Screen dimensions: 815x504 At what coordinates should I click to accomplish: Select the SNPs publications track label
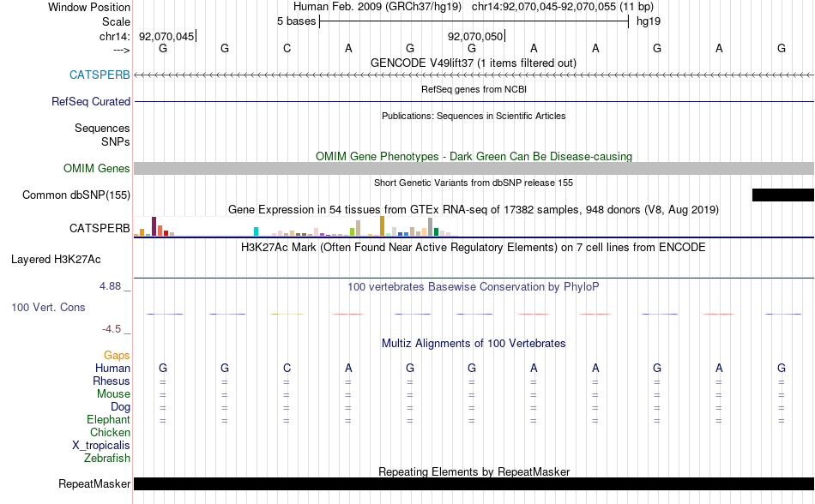click(116, 141)
